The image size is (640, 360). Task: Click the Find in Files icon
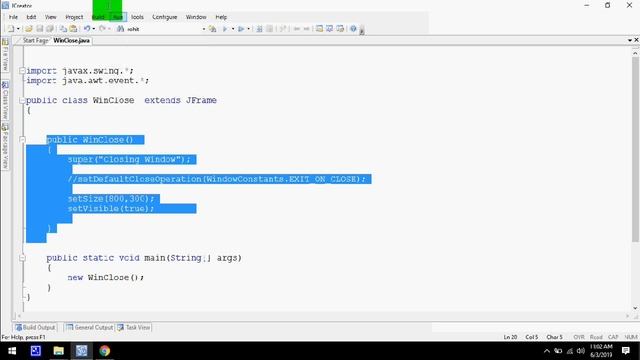[212, 29]
